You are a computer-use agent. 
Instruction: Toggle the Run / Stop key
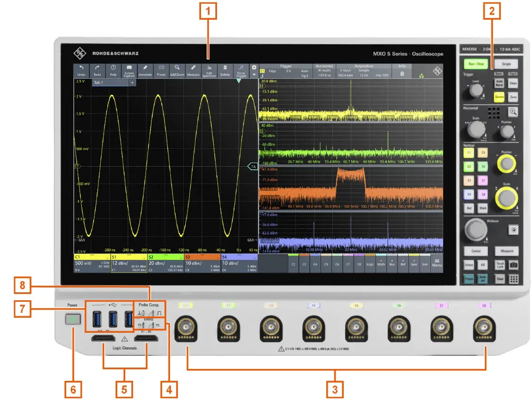coord(476,64)
